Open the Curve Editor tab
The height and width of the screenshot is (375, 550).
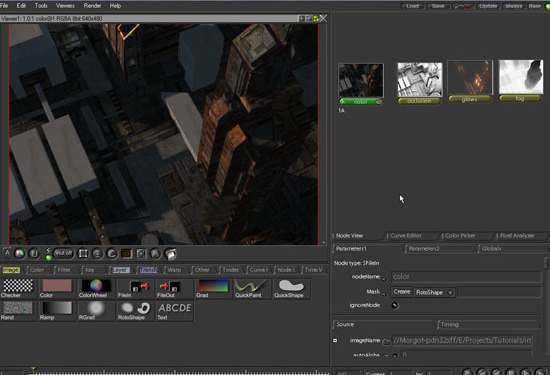(406, 236)
